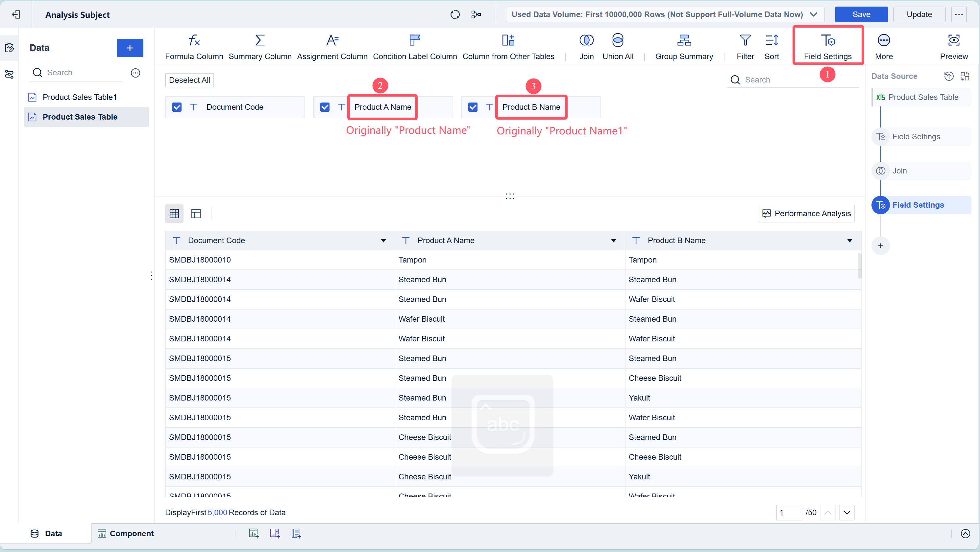Screen dimensions: 980x552
Task: Open the Preview icon
Action: pos(953,40)
